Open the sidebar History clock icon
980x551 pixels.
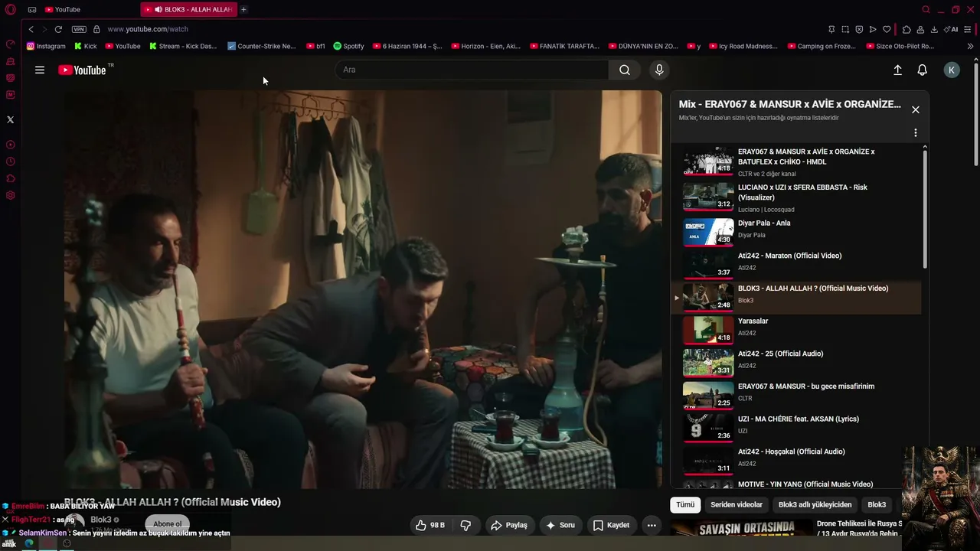pyautogui.click(x=11, y=161)
